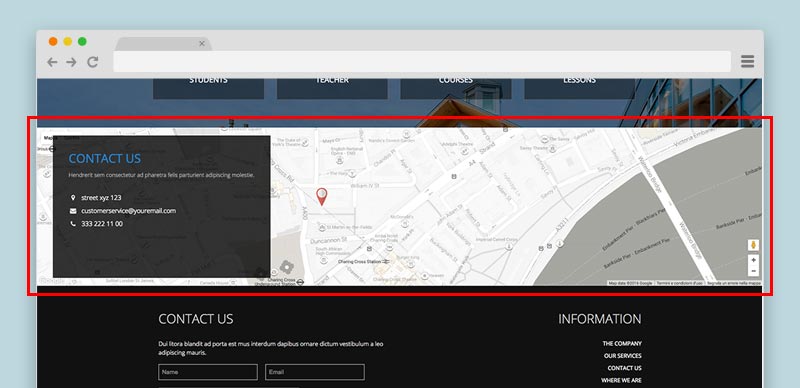The height and width of the screenshot is (388, 800).
Task: Click the customerservice@youremail.com address
Action: coord(129,211)
